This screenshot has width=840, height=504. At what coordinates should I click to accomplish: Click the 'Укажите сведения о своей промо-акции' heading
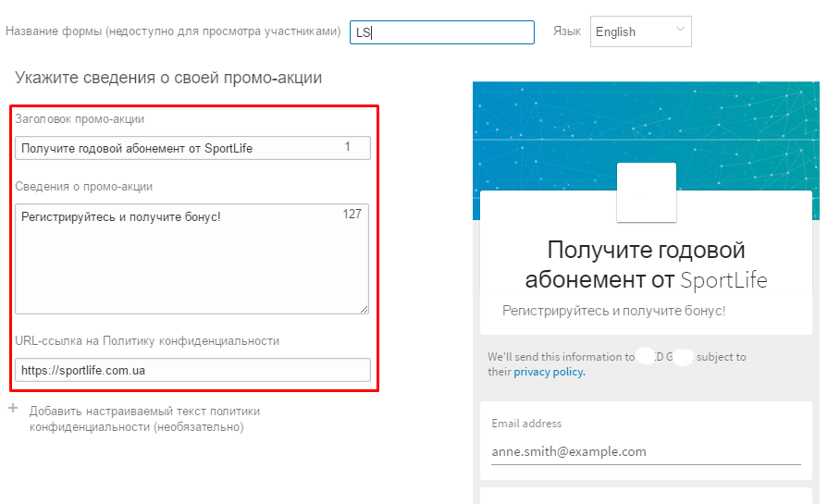[x=168, y=78]
